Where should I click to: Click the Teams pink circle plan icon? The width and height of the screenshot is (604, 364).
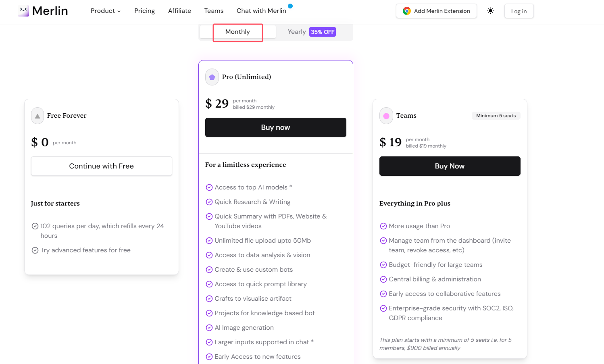[386, 116]
